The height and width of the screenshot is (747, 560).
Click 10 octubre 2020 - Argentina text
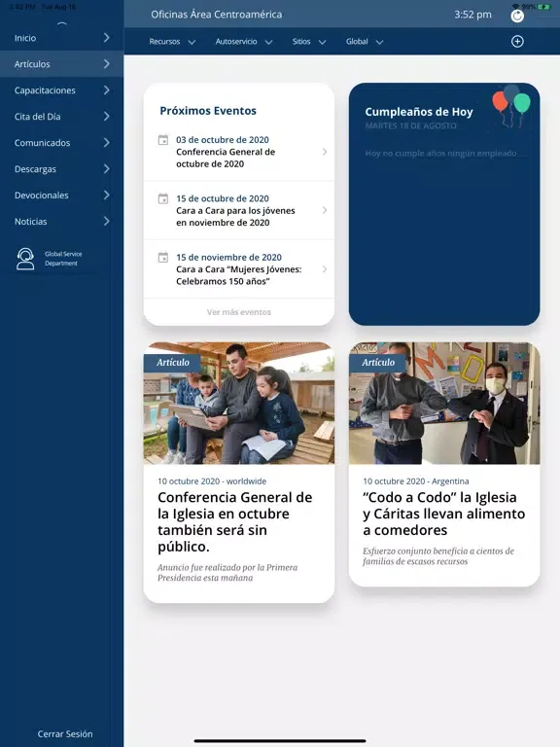[416, 481]
